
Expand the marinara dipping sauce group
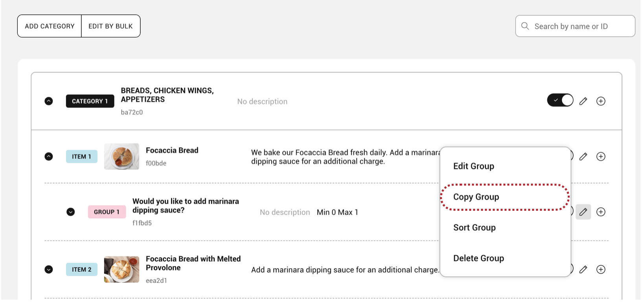point(71,212)
